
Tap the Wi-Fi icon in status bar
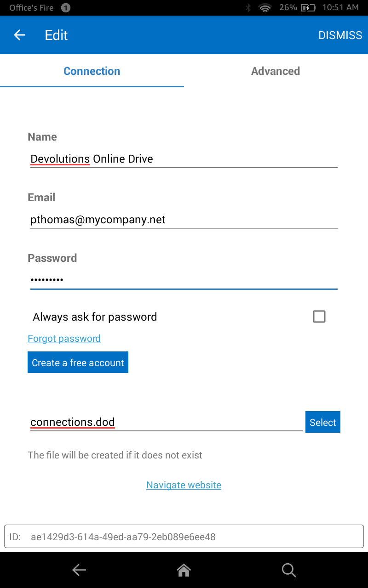(265, 7)
